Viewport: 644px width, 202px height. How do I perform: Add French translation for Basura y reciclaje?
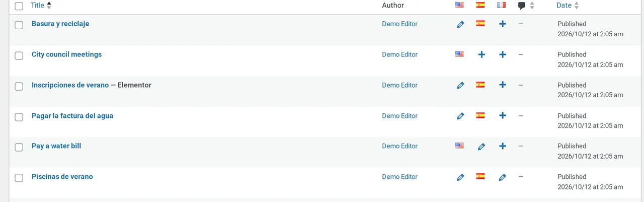click(x=502, y=24)
